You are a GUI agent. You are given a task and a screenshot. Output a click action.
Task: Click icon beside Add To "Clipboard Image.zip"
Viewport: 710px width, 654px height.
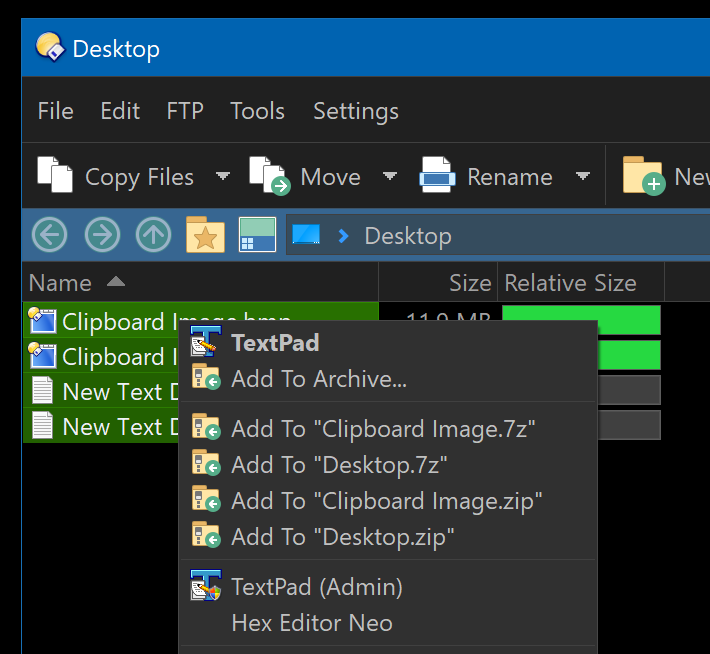point(206,499)
